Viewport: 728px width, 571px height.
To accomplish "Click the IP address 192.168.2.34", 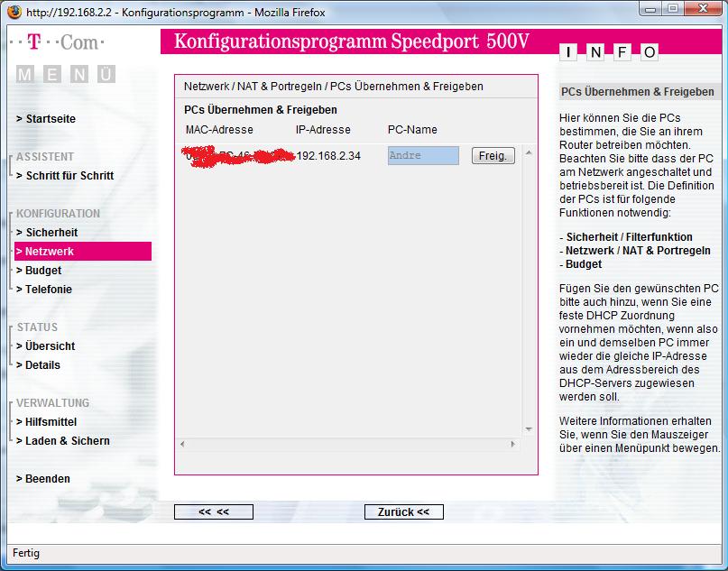I will coord(328,156).
